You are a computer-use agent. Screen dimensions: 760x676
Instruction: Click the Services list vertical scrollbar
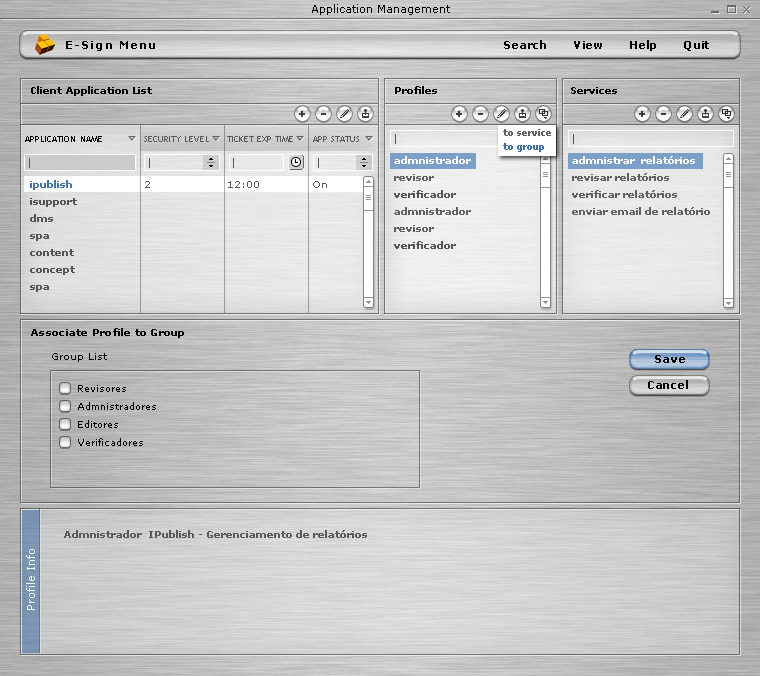pyautogui.click(x=728, y=230)
